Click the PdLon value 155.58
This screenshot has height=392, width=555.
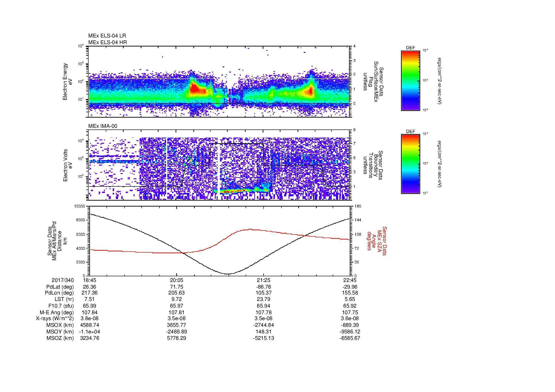coord(350,293)
